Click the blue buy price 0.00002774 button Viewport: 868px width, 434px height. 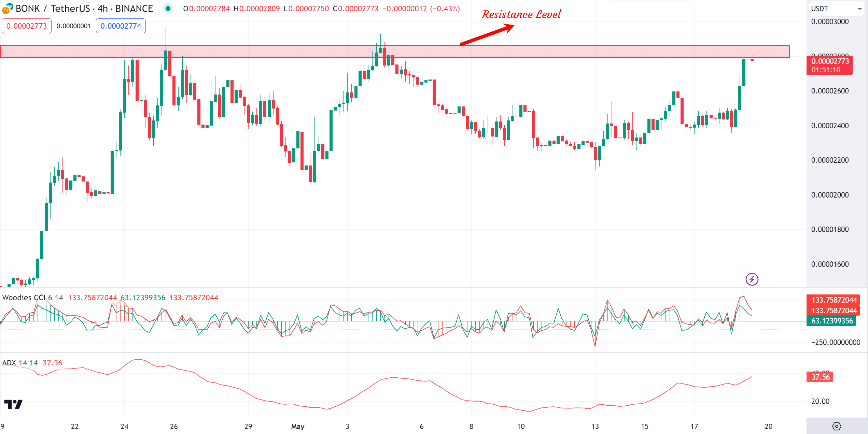click(x=121, y=26)
